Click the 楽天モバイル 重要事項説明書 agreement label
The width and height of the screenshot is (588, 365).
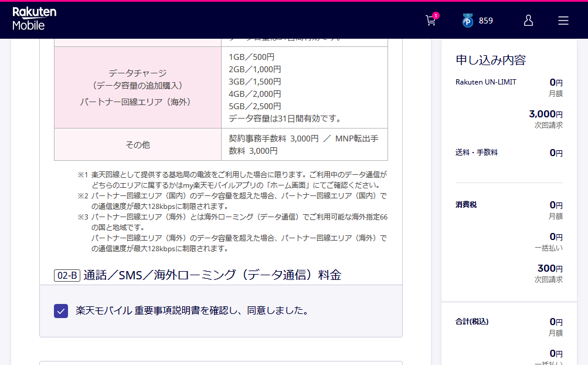coord(192,310)
